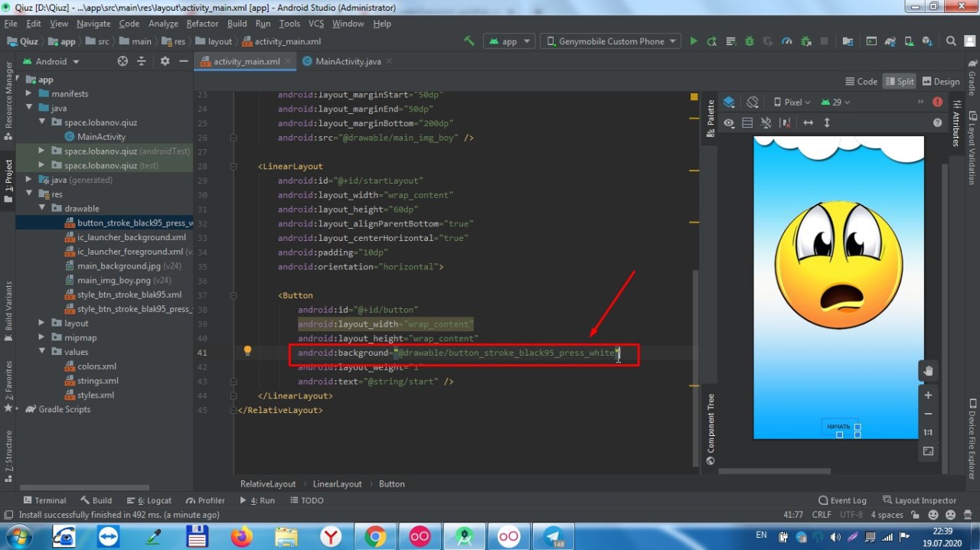Click the Make Project hammer icon
980x550 pixels.
469,41
